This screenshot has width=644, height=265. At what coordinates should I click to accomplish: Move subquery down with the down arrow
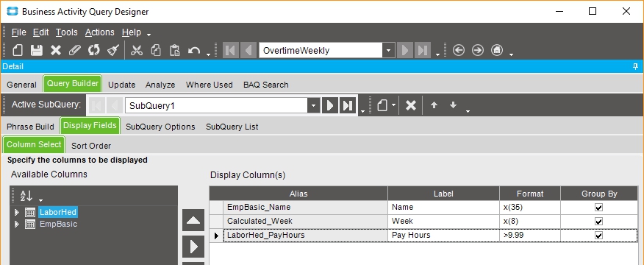(453, 105)
